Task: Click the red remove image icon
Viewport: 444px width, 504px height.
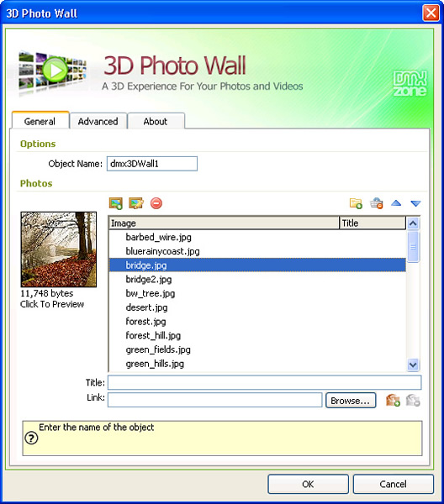Action: click(x=156, y=203)
